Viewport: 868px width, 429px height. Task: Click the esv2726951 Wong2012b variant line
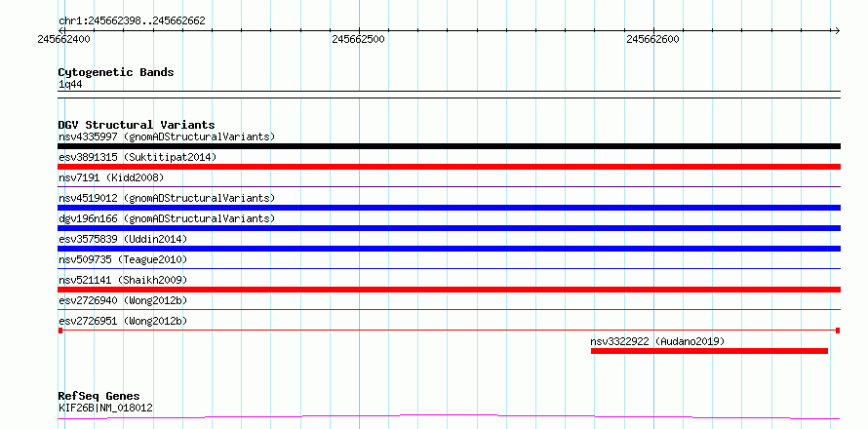coord(449,331)
